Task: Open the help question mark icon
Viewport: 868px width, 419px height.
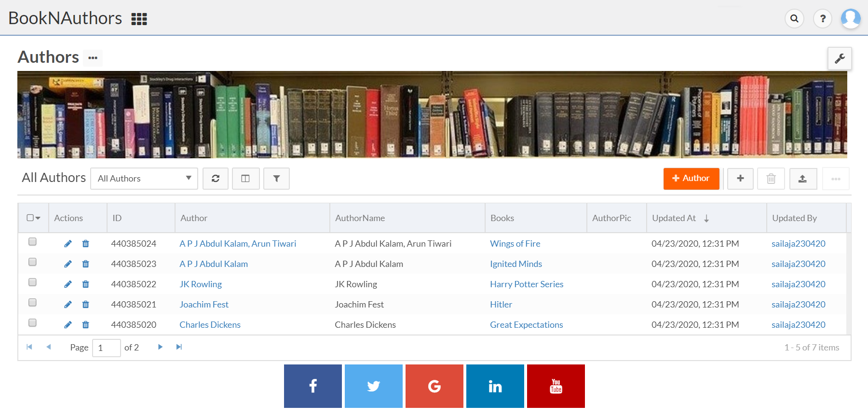Action: tap(823, 19)
